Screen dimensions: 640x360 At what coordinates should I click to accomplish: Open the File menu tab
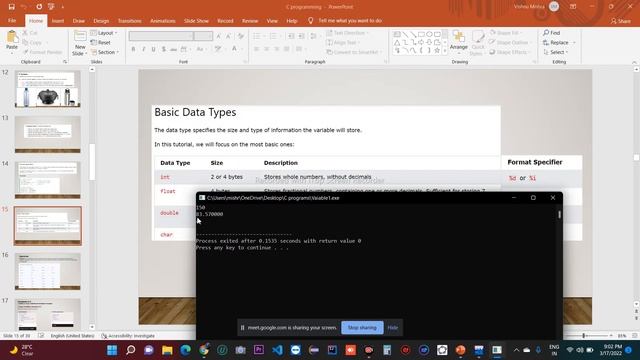click(12, 20)
